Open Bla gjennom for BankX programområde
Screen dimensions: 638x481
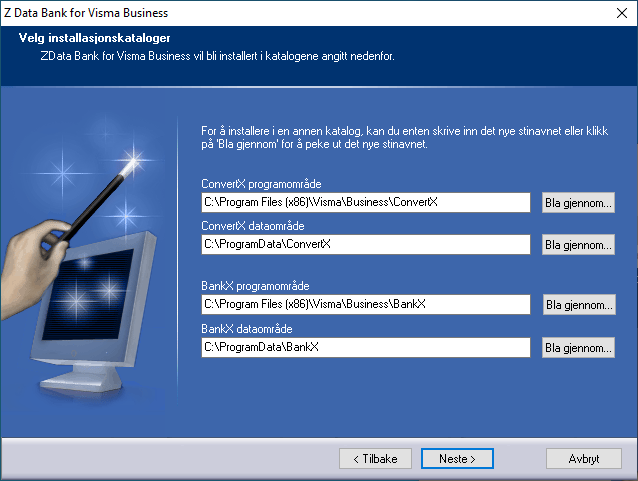[578, 305]
